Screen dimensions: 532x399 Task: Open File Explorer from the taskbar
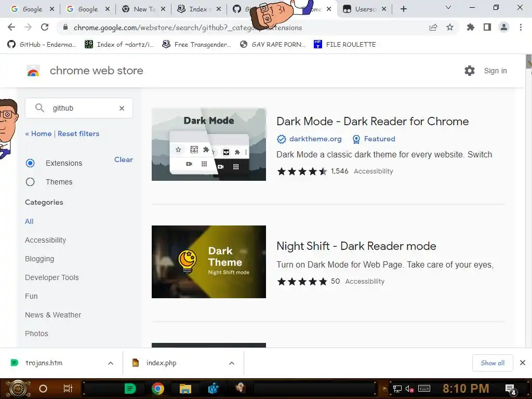185,389
